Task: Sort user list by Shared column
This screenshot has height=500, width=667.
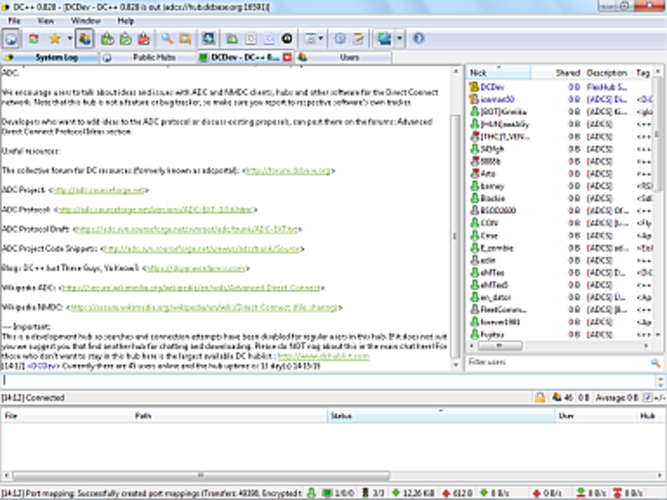Action: point(557,73)
